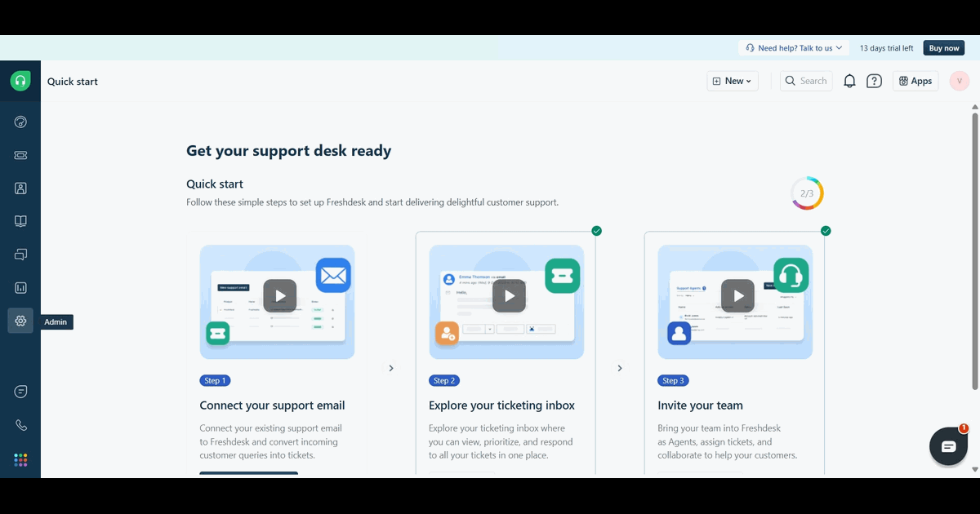980x514 pixels.
Task: Open Contacts from the sidebar
Action: (20, 188)
